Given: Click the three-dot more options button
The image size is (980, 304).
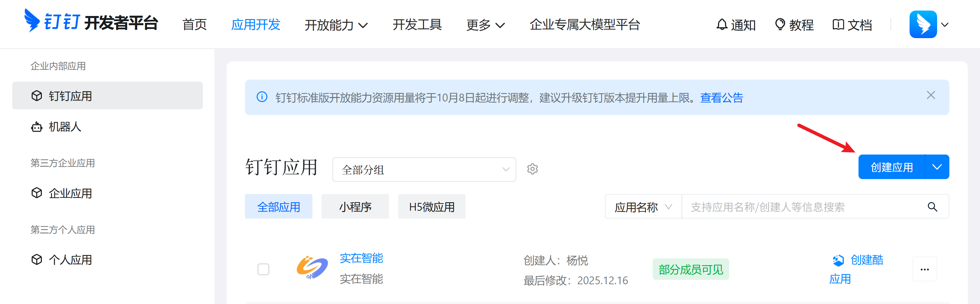Looking at the screenshot, I should click(x=925, y=269).
